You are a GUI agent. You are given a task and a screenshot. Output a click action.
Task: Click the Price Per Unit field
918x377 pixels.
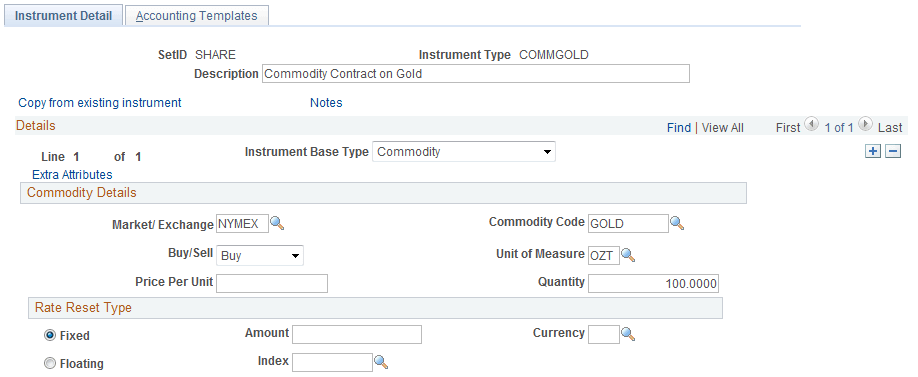[x=272, y=283]
